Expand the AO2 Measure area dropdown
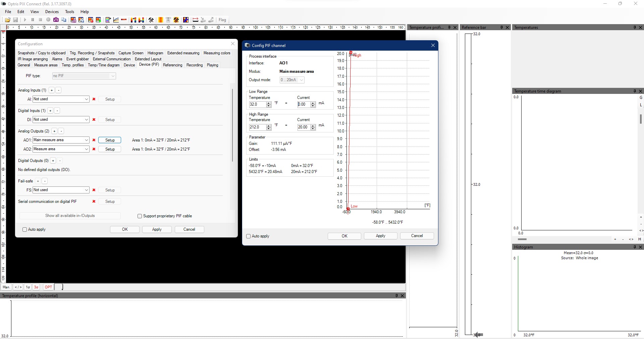The width and height of the screenshot is (644, 339). coord(86,149)
